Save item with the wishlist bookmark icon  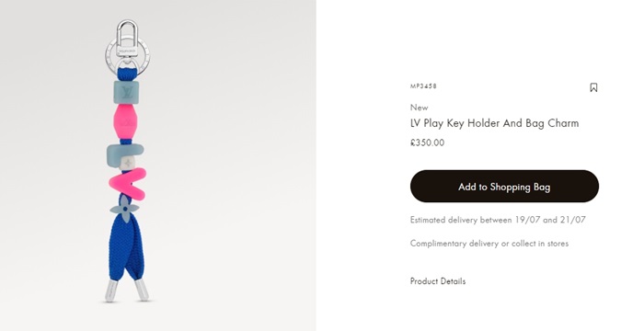pyautogui.click(x=593, y=87)
